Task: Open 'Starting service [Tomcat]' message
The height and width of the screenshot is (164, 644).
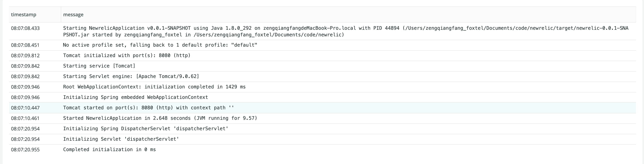Action: [99, 66]
